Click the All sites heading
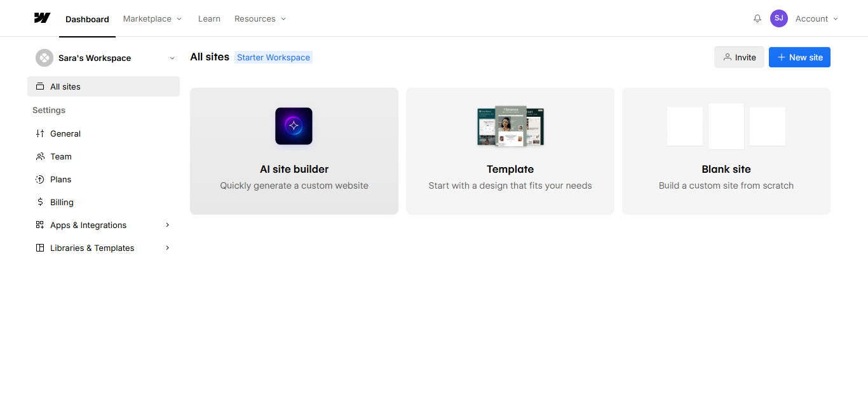This screenshot has height=404, width=868. coord(210,57)
